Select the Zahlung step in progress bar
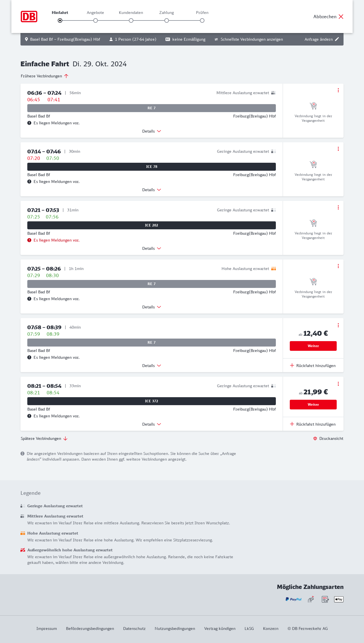The width and height of the screenshot is (364, 643). (x=167, y=20)
